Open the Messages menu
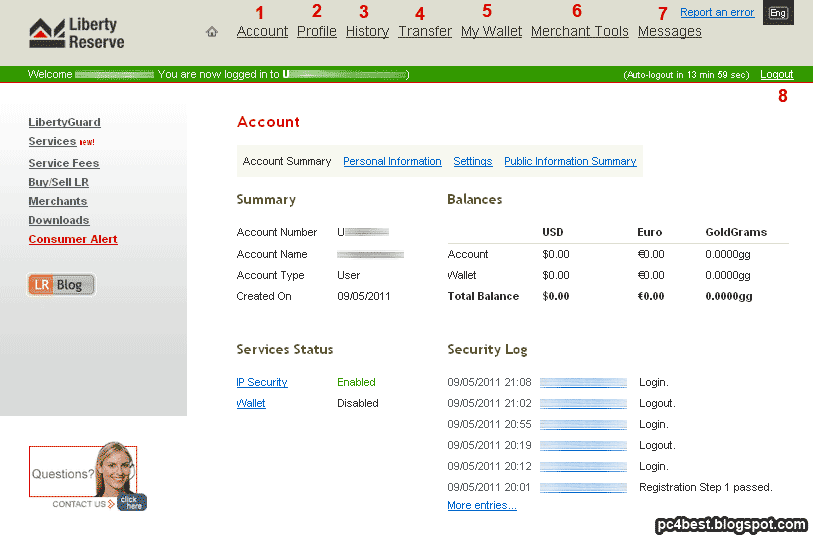This screenshot has height=539, width=813. point(669,32)
